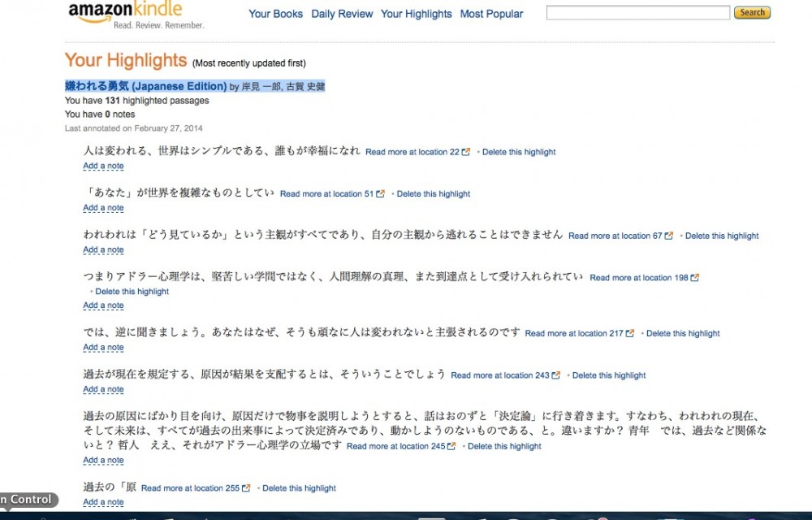This screenshot has height=520, width=812.
Task: Go to Daily Review page
Action: (342, 14)
